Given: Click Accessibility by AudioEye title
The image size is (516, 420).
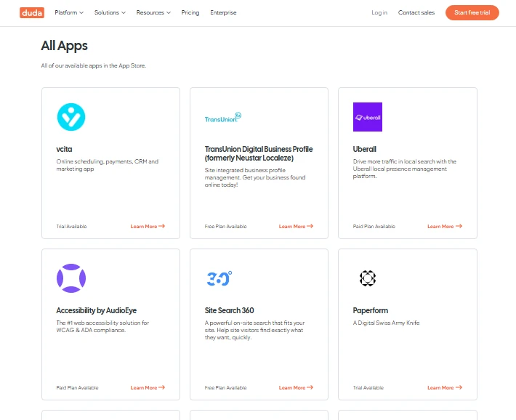Looking at the screenshot, I should [x=97, y=310].
